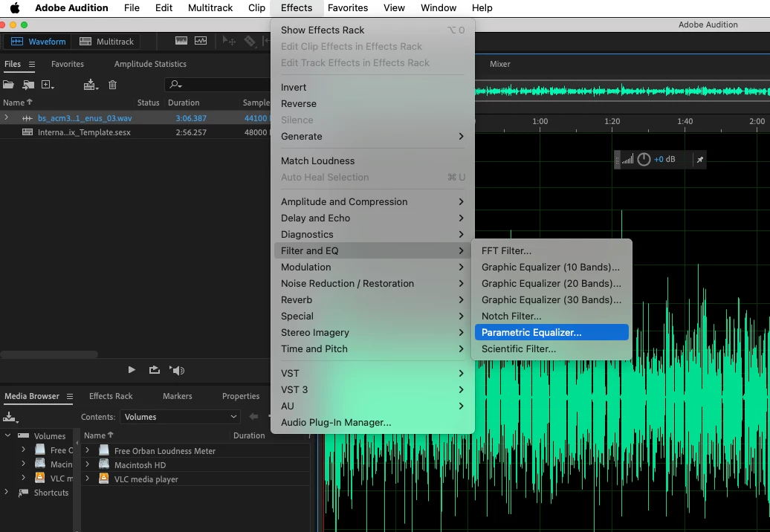Choose FFT Filter from submenu
This screenshot has width=770, height=532.
click(551, 251)
